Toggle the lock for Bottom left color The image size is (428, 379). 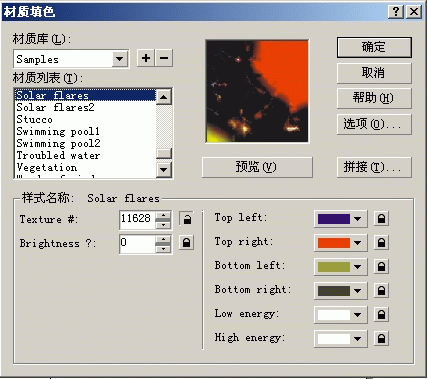click(381, 266)
